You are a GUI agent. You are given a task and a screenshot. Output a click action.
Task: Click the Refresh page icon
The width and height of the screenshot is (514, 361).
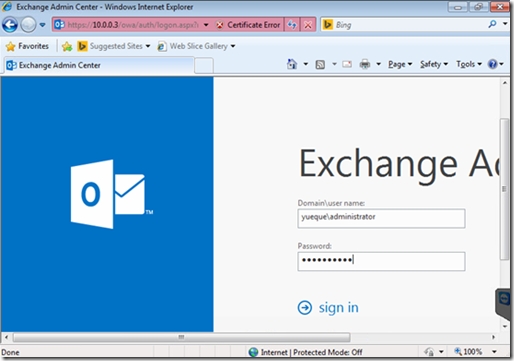292,25
